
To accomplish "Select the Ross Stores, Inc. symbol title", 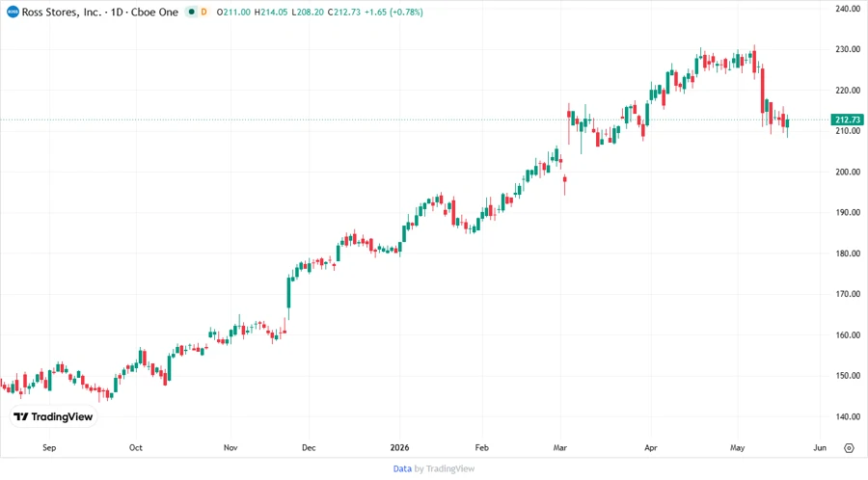I will pyautogui.click(x=62, y=12).
